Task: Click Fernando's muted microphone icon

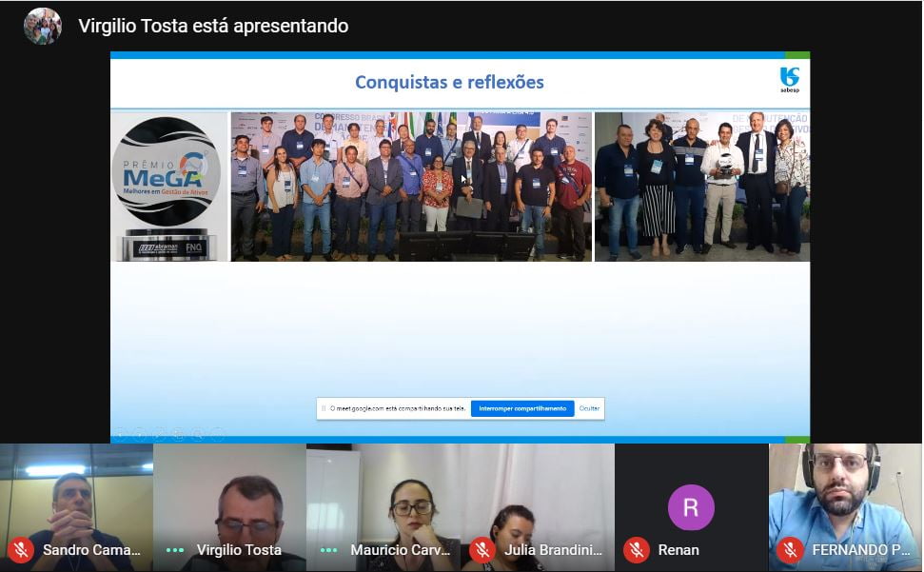Action: point(789,550)
